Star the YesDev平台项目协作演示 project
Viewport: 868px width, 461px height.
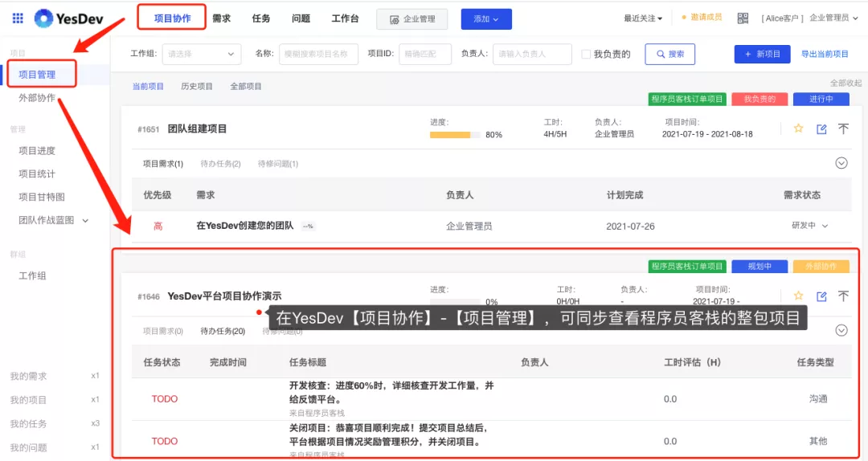coord(798,296)
